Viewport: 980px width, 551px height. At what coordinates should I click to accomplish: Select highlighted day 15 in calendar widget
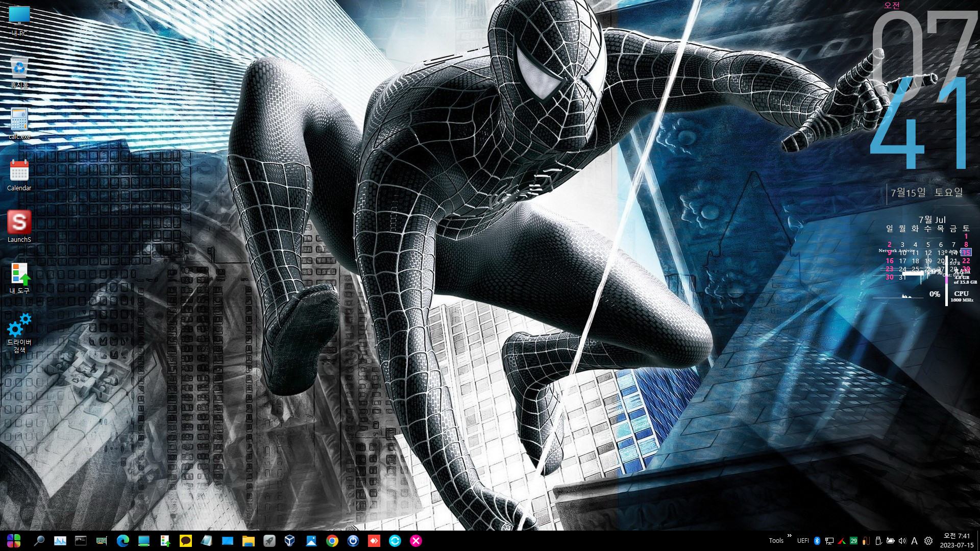point(966,253)
